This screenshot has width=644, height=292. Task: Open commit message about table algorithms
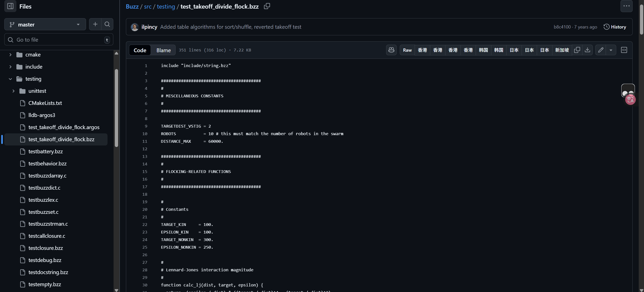click(x=231, y=27)
